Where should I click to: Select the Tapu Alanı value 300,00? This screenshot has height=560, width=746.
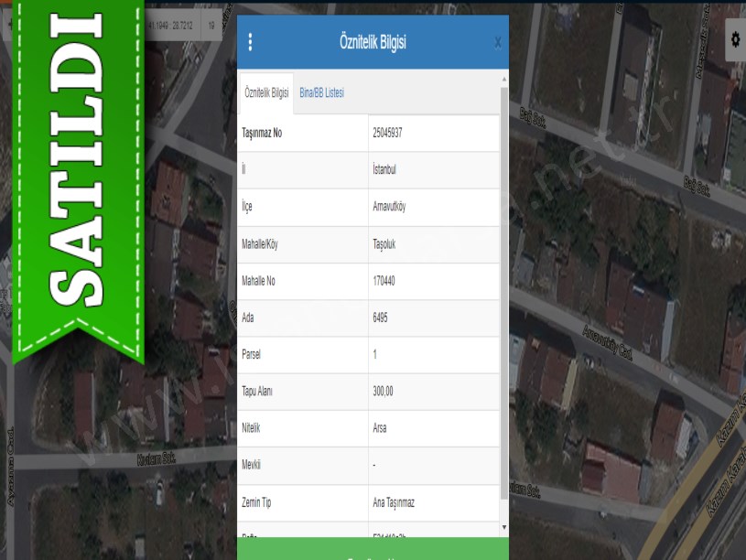[x=383, y=392]
